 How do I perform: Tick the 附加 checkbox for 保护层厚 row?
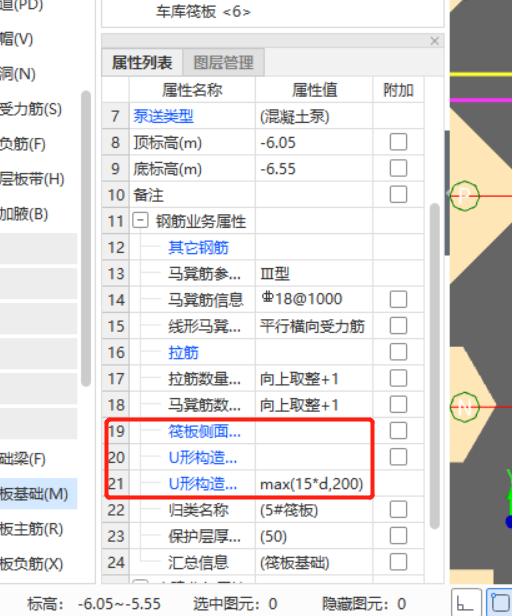coord(398,536)
